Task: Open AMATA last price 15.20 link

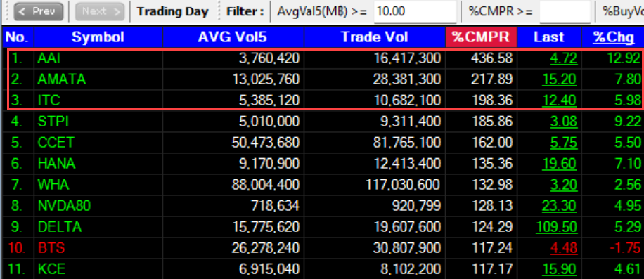Action: click(560, 79)
